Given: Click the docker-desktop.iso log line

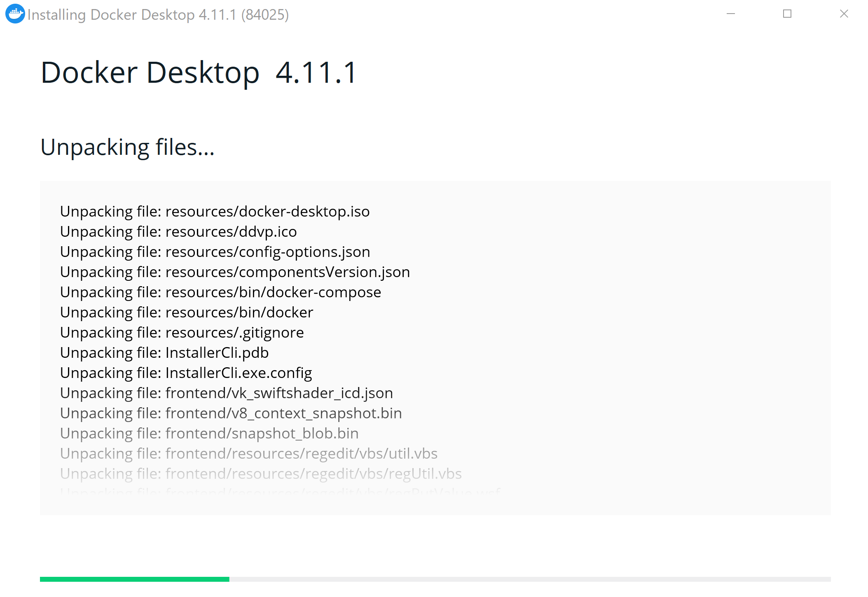Looking at the screenshot, I should [215, 212].
